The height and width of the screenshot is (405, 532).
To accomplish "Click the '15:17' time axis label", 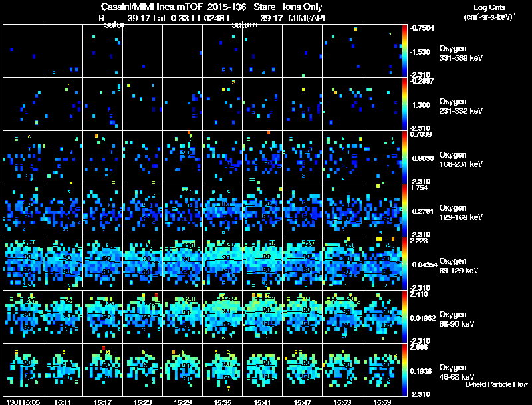I will [x=103, y=402].
